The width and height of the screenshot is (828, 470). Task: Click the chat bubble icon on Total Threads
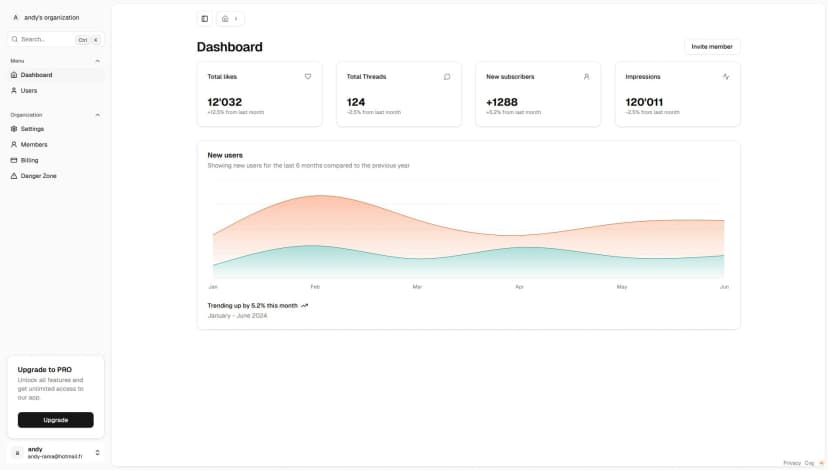(x=447, y=77)
